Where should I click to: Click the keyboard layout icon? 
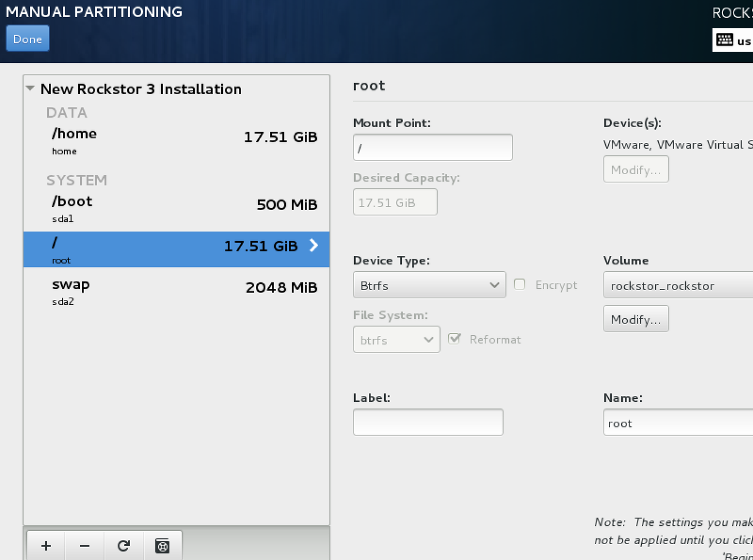725,41
